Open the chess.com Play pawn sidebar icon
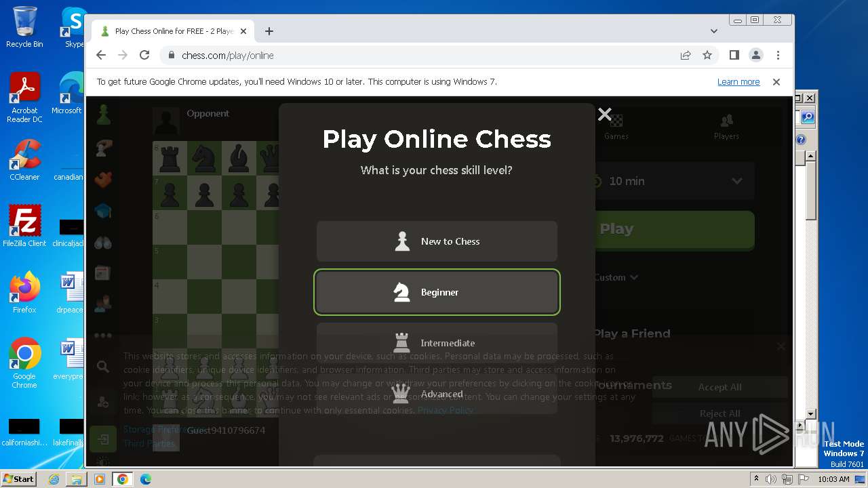 pos(103,115)
